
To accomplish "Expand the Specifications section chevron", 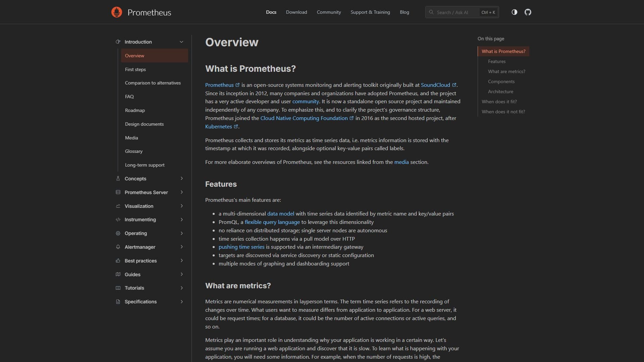I will click(181, 302).
